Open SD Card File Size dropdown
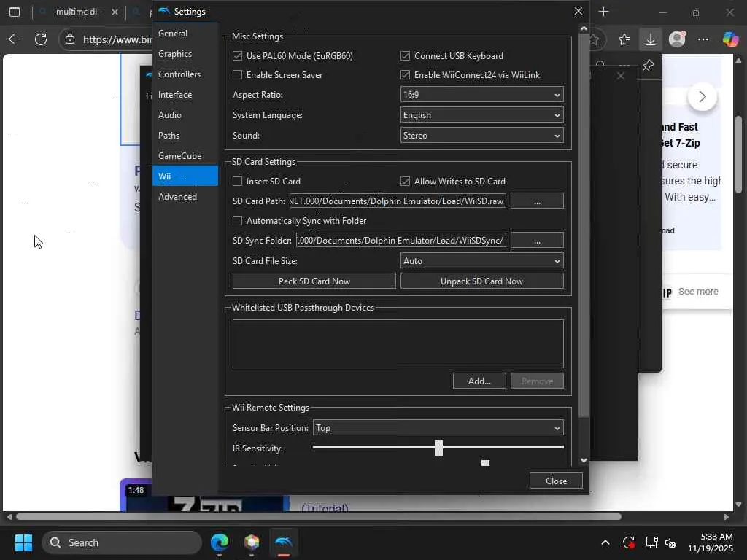Viewport: 747px width, 560px height. pyautogui.click(x=481, y=261)
